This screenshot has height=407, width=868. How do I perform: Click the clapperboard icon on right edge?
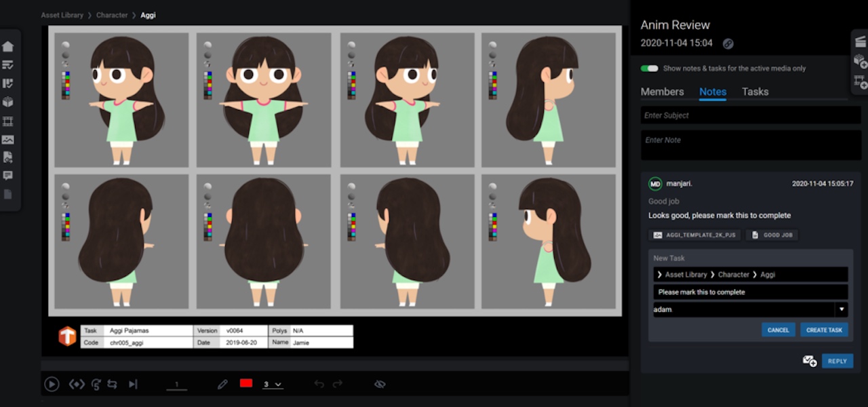point(860,42)
